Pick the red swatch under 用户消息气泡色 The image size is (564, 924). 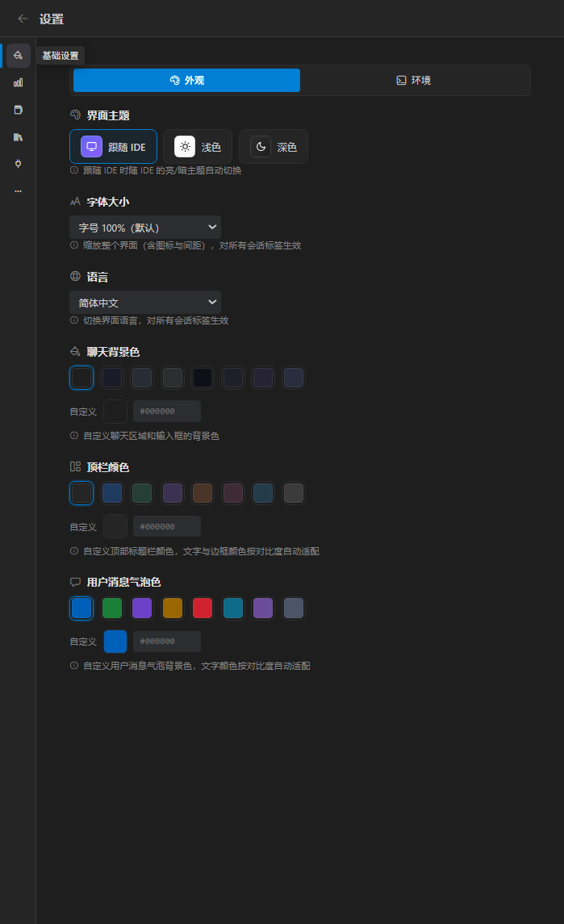[x=203, y=608]
